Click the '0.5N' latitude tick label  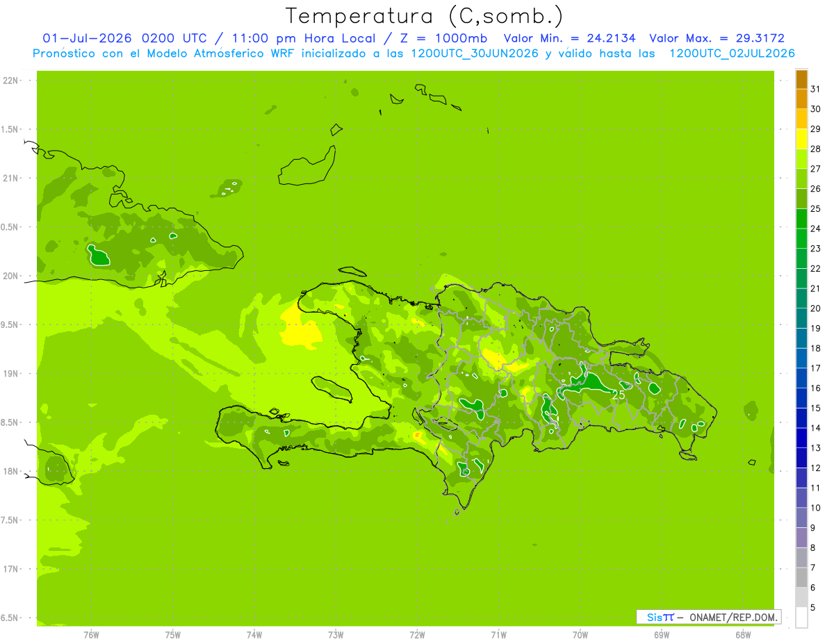10,227
